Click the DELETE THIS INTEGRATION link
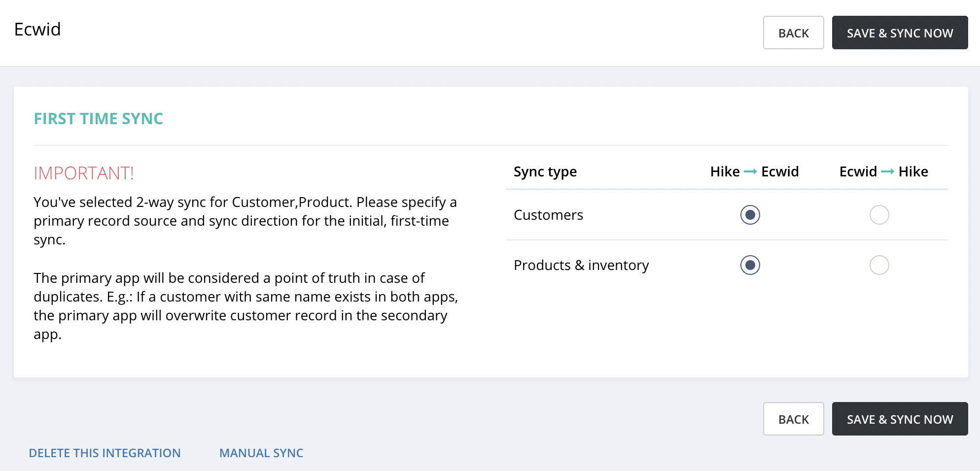 pyautogui.click(x=105, y=453)
